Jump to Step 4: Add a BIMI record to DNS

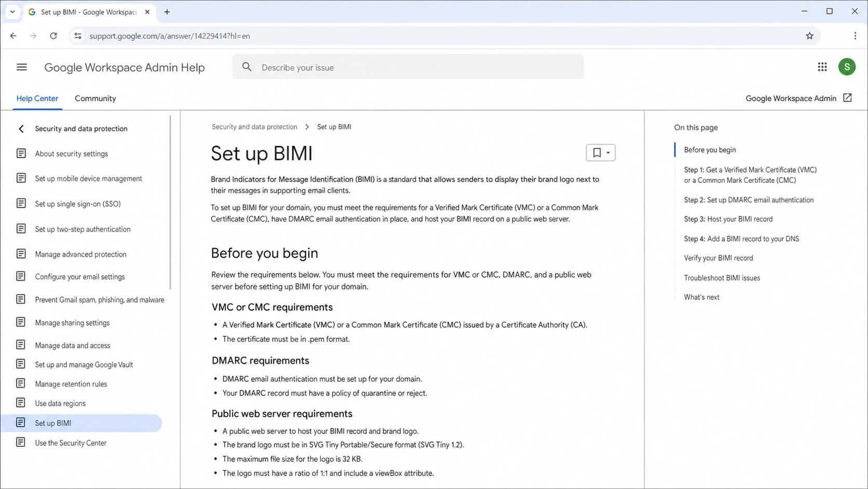741,239
